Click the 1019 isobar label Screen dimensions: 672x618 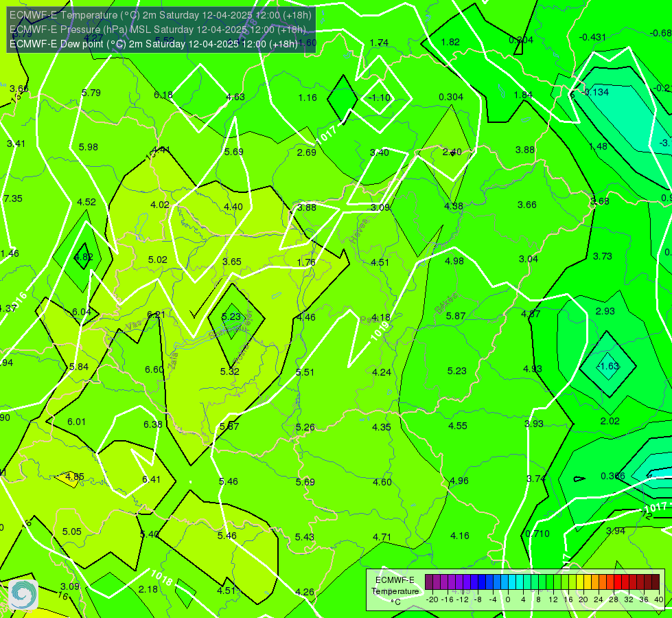tap(380, 332)
